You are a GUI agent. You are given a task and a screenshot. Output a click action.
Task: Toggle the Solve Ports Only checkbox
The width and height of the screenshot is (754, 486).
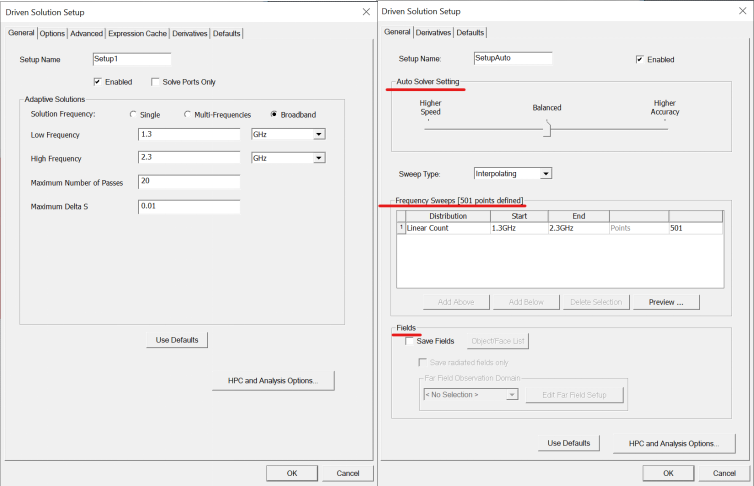[x=155, y=82]
